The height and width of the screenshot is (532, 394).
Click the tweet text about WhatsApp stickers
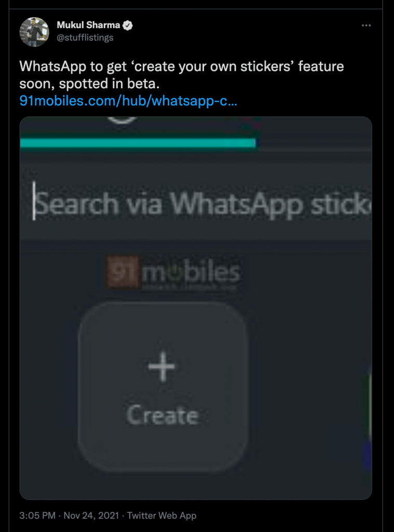point(181,75)
